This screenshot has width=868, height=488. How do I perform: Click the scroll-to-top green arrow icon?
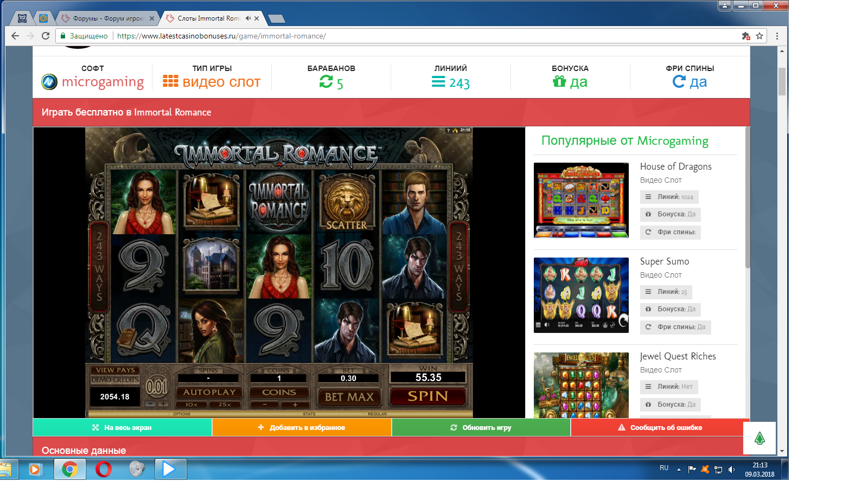pyautogui.click(x=759, y=438)
